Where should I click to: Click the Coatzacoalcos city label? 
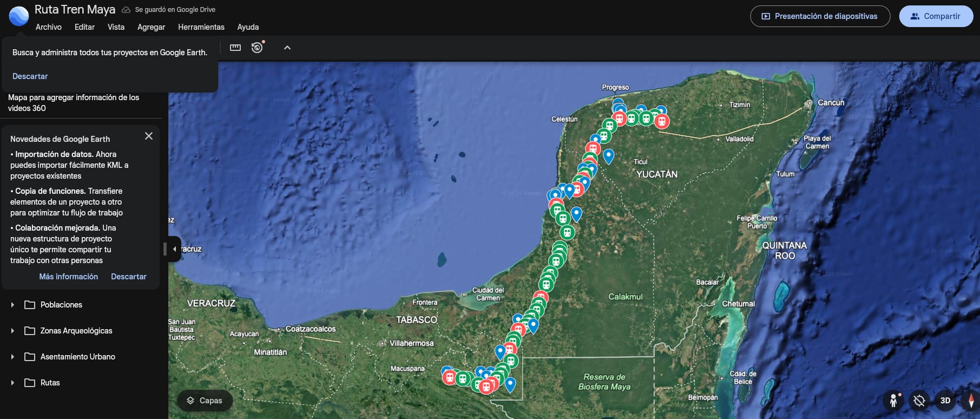(x=311, y=329)
